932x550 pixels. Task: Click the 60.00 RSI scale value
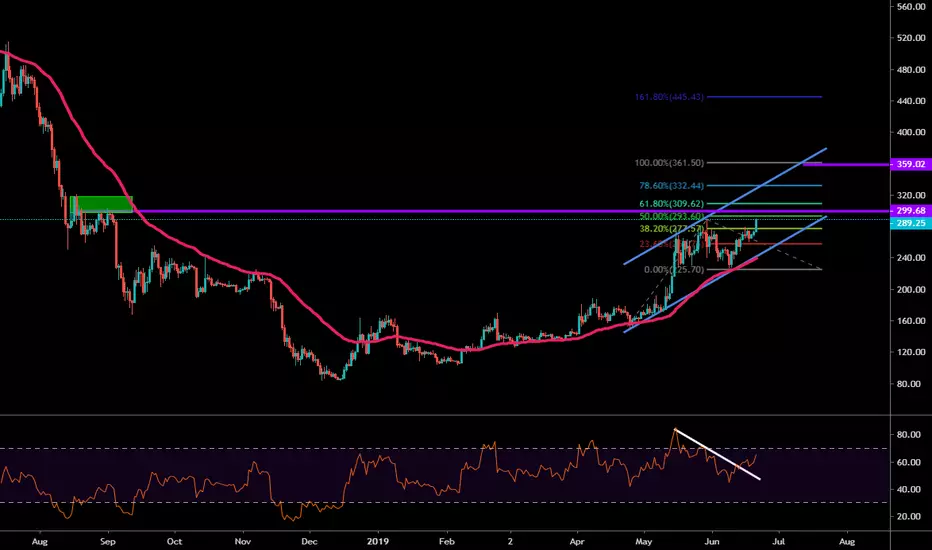tap(909, 462)
